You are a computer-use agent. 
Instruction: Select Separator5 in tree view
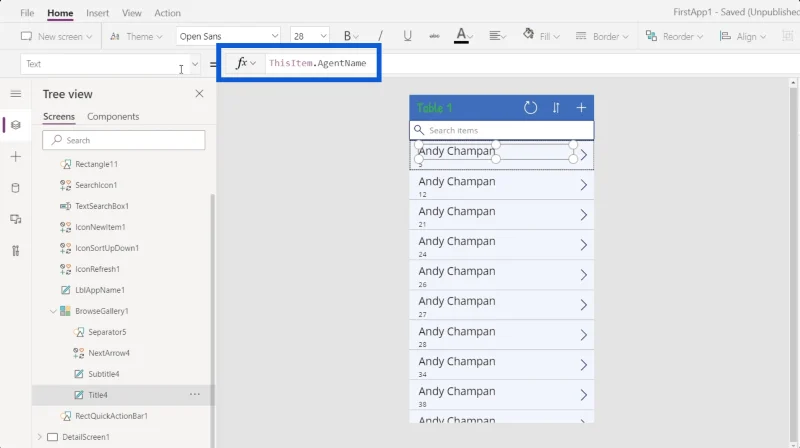coord(107,332)
